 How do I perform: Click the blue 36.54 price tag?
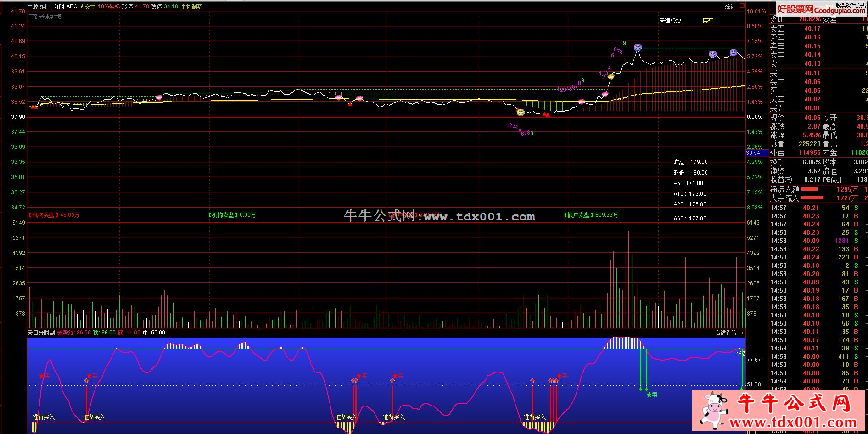pyautogui.click(x=757, y=153)
